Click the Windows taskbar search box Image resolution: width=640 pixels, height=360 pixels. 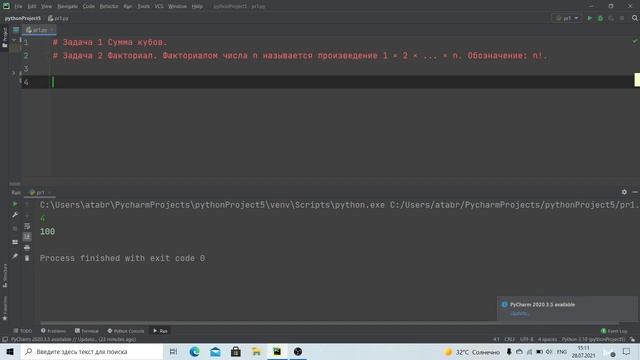coord(91,351)
